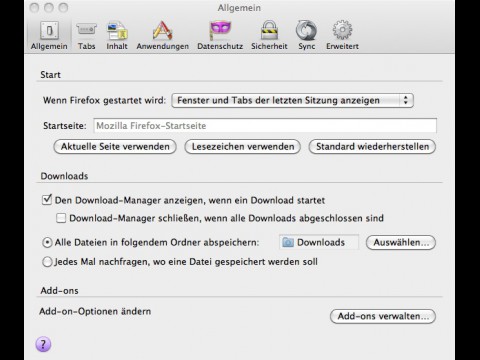The height and width of the screenshot is (360, 480).
Task: Click the window close button
Action: [34, 7]
